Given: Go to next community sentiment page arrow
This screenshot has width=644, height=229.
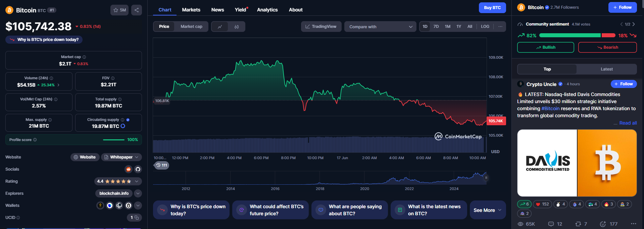Looking at the screenshot, I should tap(633, 24).
